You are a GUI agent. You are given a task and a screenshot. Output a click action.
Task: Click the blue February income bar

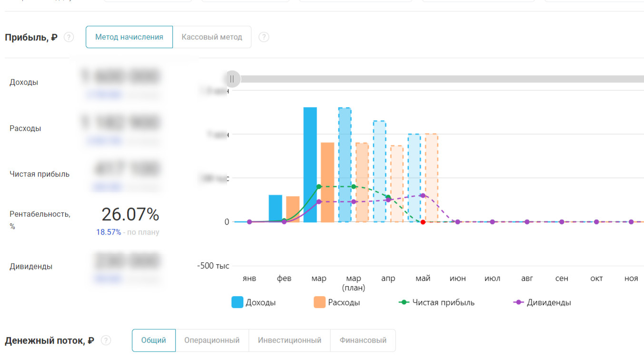(275, 208)
